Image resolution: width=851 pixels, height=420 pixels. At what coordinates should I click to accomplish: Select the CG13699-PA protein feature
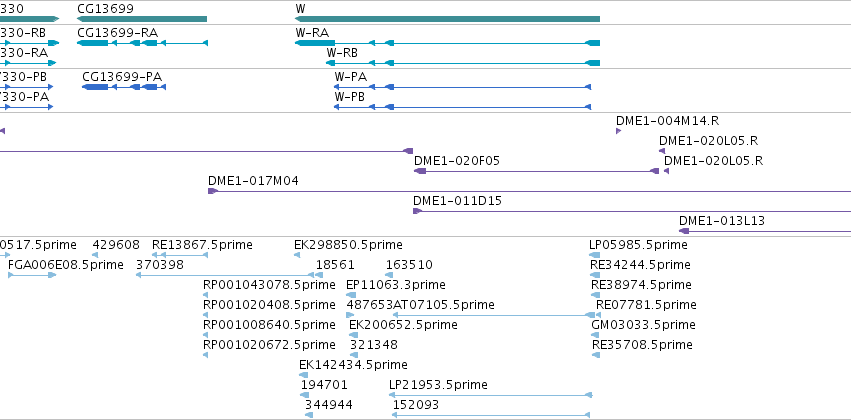[124, 87]
